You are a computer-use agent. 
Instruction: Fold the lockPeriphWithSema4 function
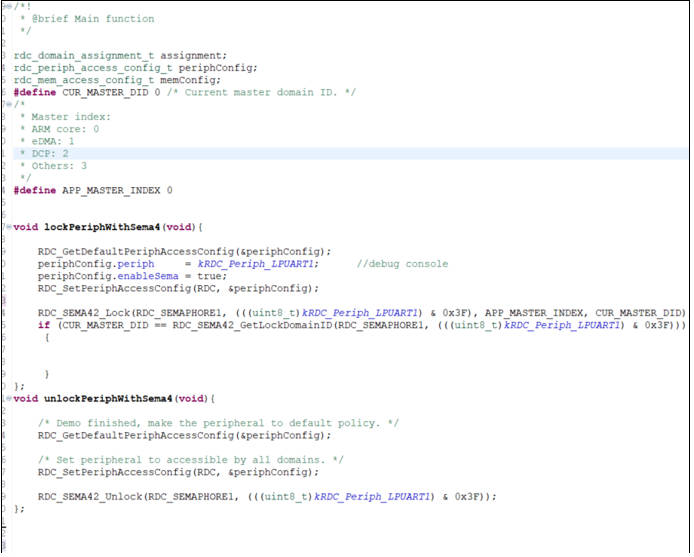point(7,227)
